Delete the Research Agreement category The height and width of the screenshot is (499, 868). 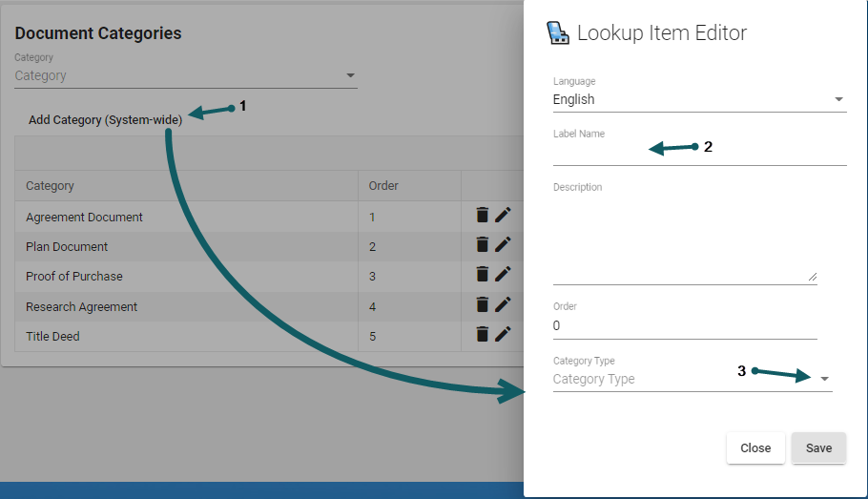click(483, 304)
